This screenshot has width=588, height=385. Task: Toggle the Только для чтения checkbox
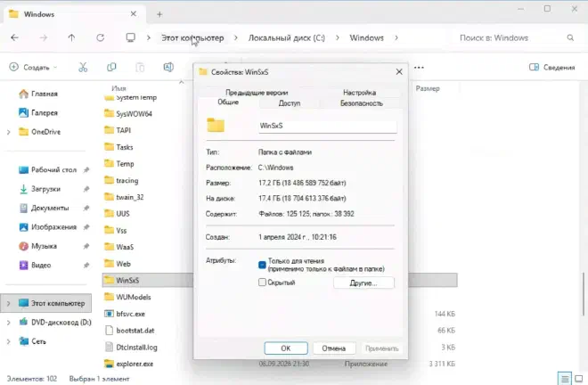pos(262,265)
